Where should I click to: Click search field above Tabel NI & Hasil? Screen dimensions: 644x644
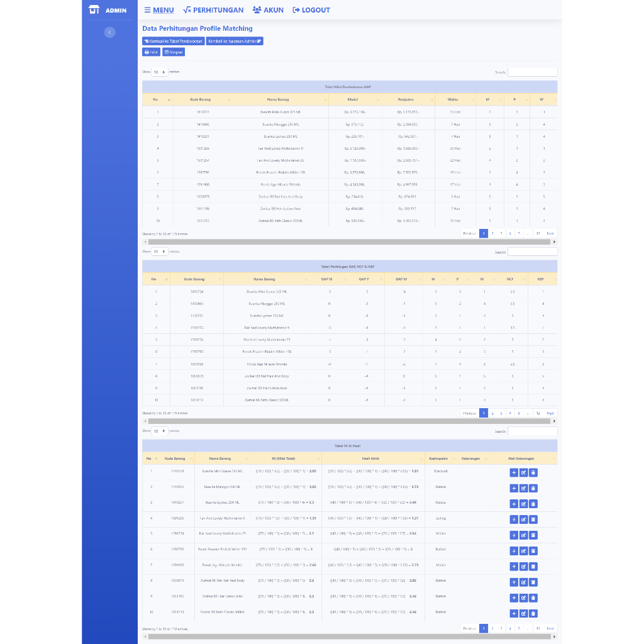pyautogui.click(x=532, y=431)
